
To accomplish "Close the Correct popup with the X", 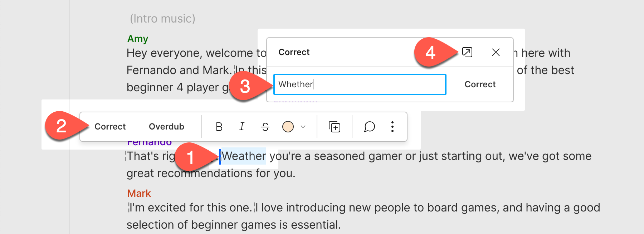I will click(x=496, y=52).
